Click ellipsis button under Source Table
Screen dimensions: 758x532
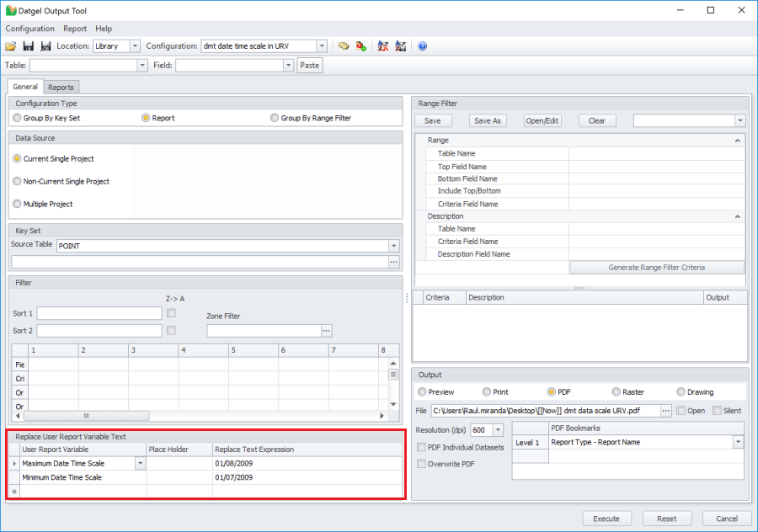pos(393,262)
